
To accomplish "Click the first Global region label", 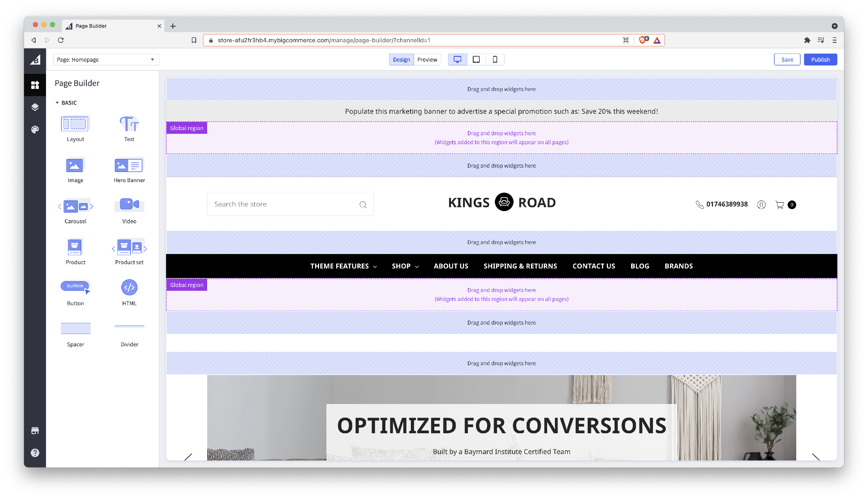I will point(187,128).
